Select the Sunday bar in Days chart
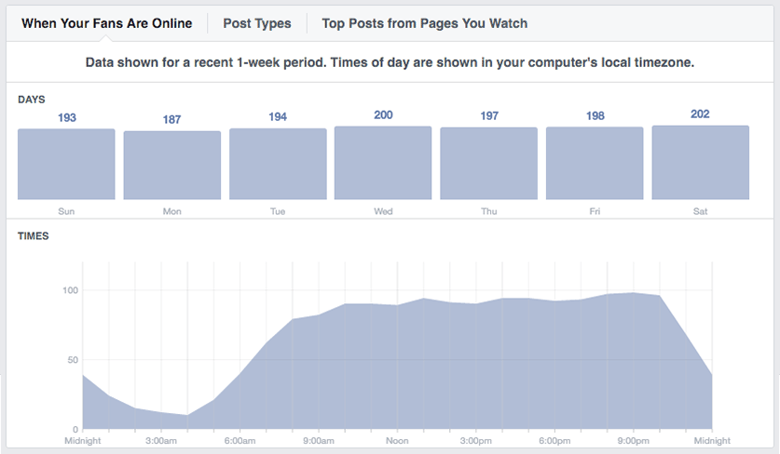 tap(66, 164)
